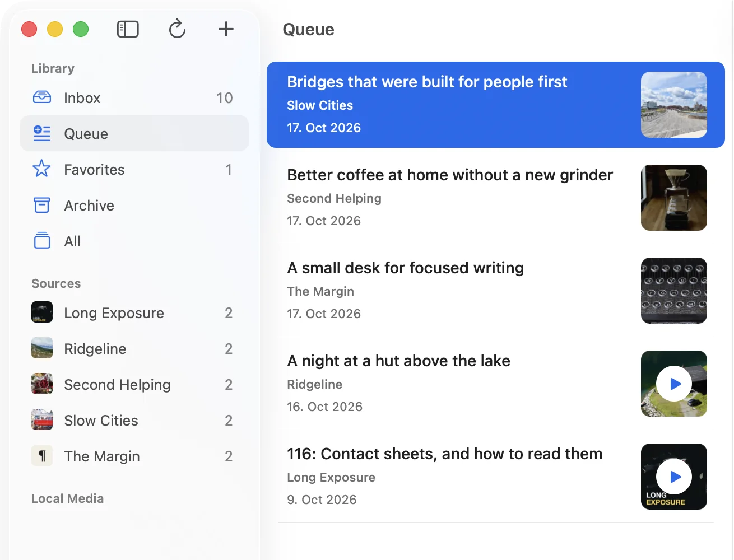Open the bridges article thumbnail

(674, 105)
